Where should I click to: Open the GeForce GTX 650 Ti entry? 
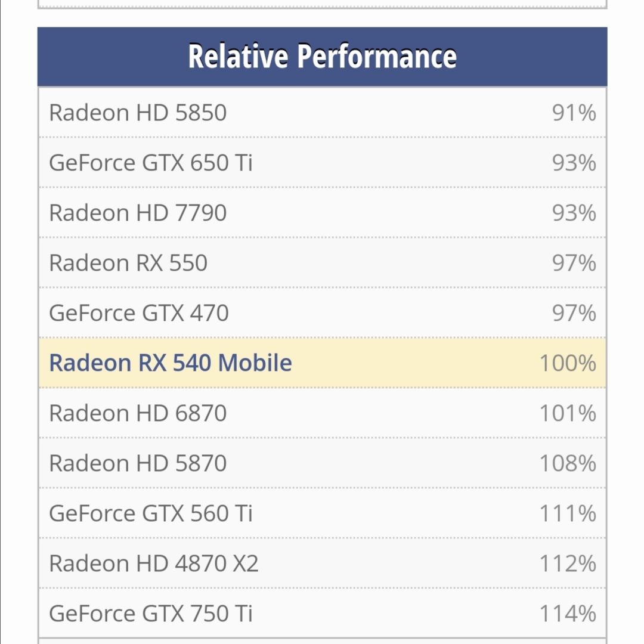tap(151, 163)
